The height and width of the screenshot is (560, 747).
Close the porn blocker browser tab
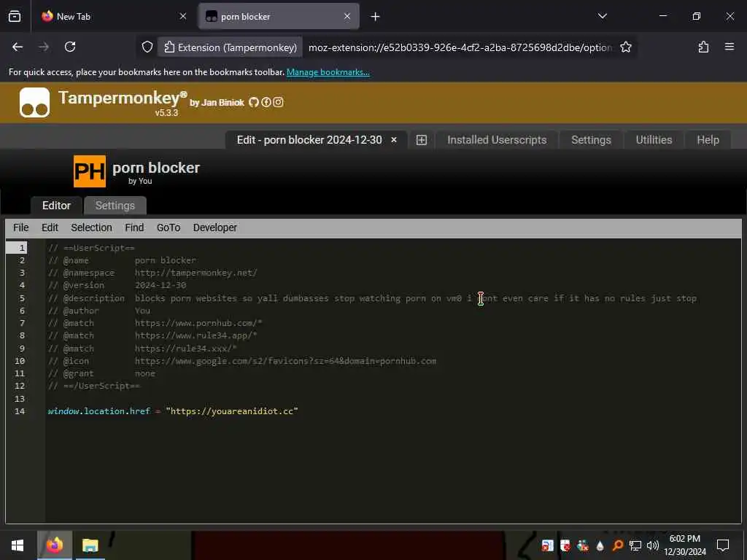tap(347, 16)
